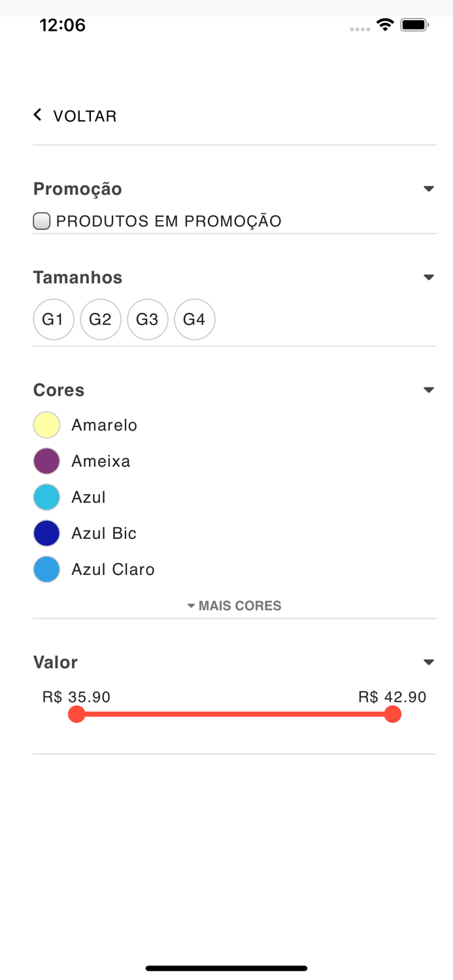Viewport: 453px width, 980px height.
Task: Click the back chevron icon next to VOLTAR
Action: 37,115
